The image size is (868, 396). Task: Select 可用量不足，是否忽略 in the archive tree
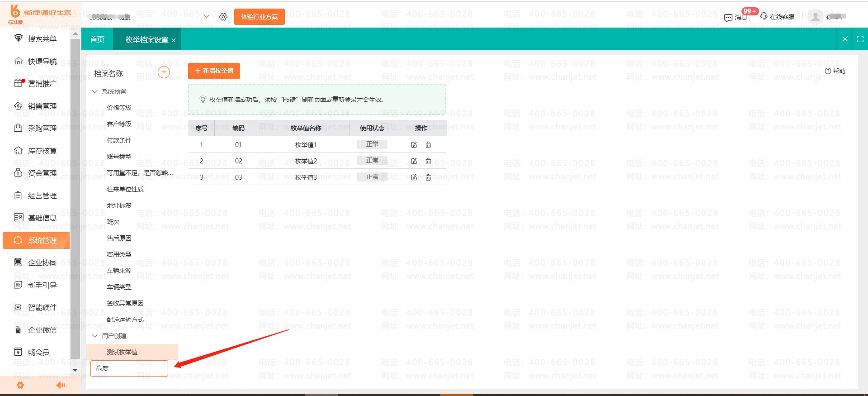tap(140, 173)
